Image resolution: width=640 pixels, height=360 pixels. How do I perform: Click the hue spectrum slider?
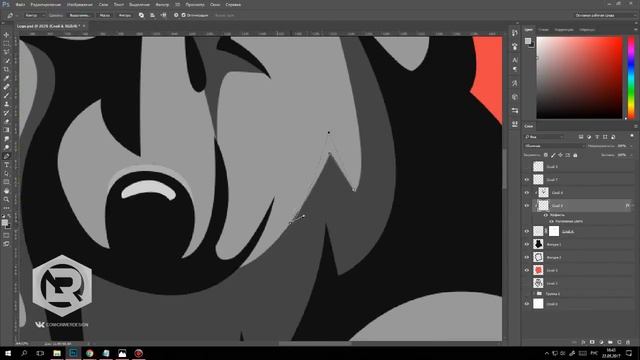(x=631, y=78)
